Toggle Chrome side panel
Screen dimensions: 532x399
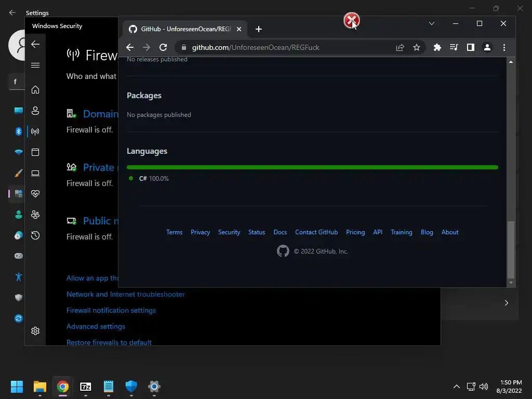pyautogui.click(x=471, y=47)
